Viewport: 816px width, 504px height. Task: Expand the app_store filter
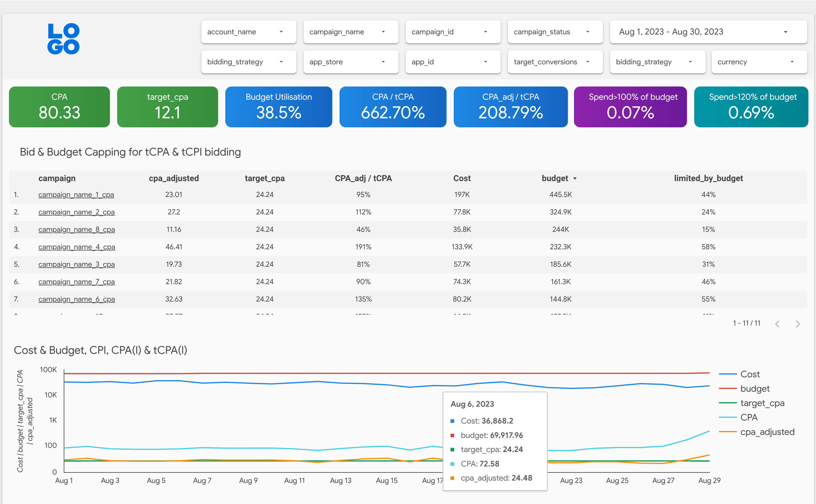click(x=350, y=62)
